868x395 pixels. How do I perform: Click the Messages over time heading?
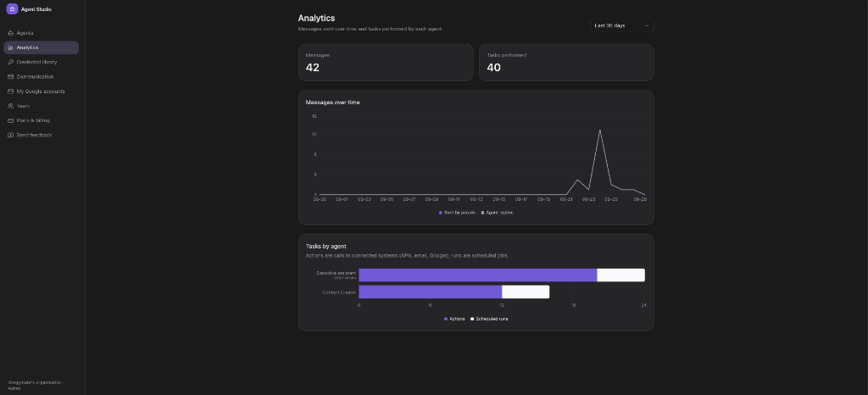click(332, 103)
